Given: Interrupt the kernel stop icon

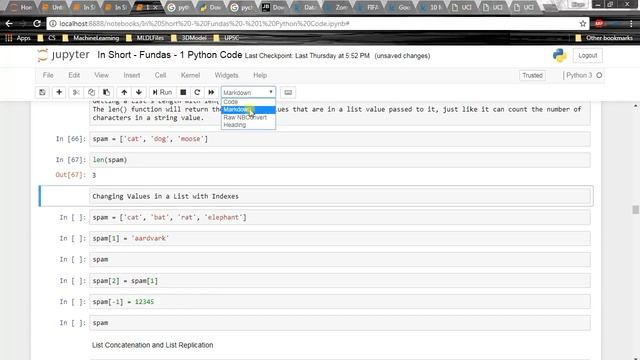Looking at the screenshot, I should coord(183,92).
